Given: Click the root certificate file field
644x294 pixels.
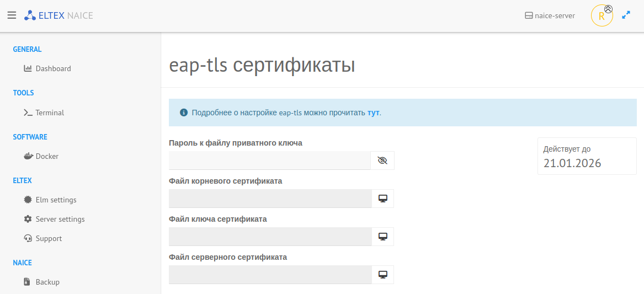Looking at the screenshot, I should [x=269, y=199].
